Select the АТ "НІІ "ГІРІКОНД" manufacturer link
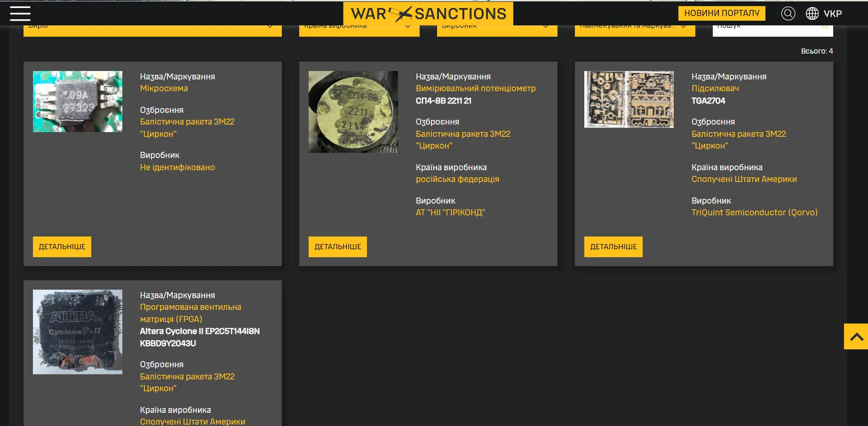This screenshot has width=868, height=426. pyautogui.click(x=450, y=213)
